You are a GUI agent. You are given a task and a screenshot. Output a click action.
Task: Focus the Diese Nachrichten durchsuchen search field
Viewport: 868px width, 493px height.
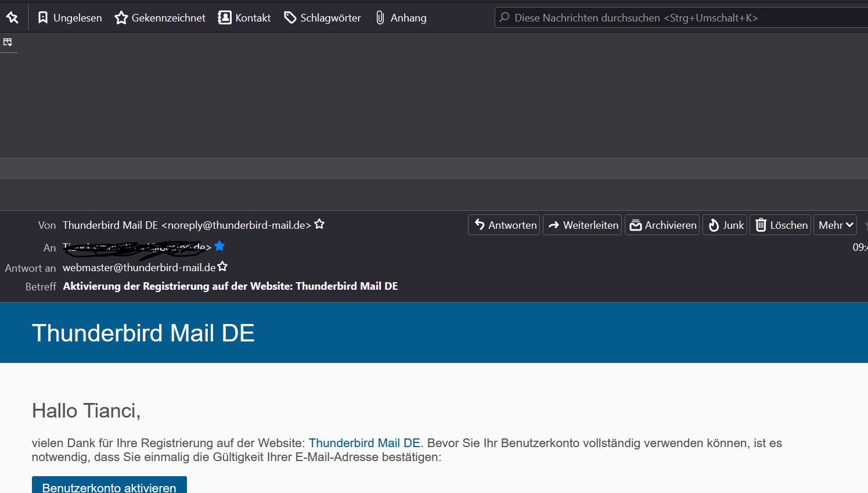(x=681, y=18)
